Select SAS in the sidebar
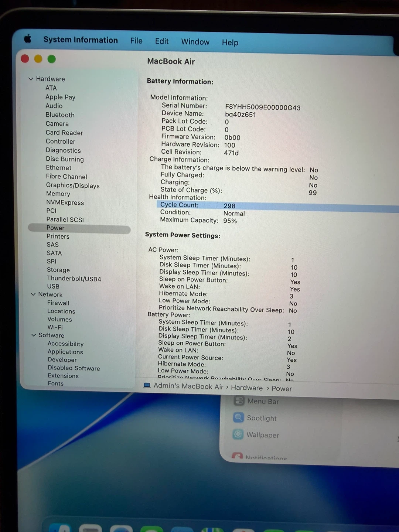Screen dimensions: 399x532 [x=52, y=245]
